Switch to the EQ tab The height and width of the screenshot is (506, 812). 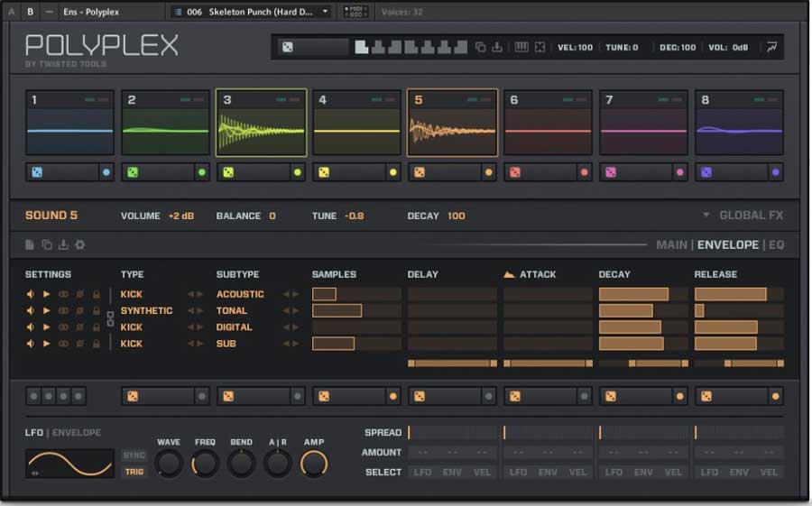click(x=776, y=245)
